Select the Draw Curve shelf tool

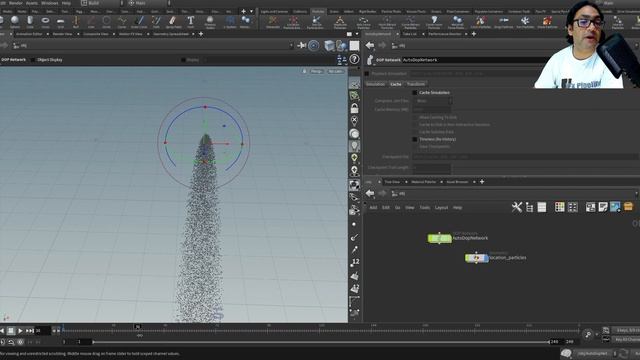pyautogui.click(x=139, y=22)
